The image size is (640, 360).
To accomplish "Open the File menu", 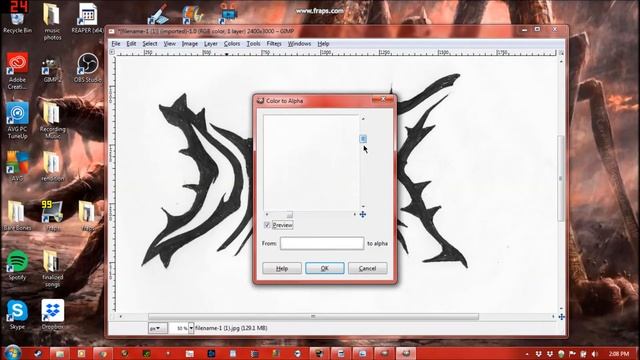I will tap(116, 44).
